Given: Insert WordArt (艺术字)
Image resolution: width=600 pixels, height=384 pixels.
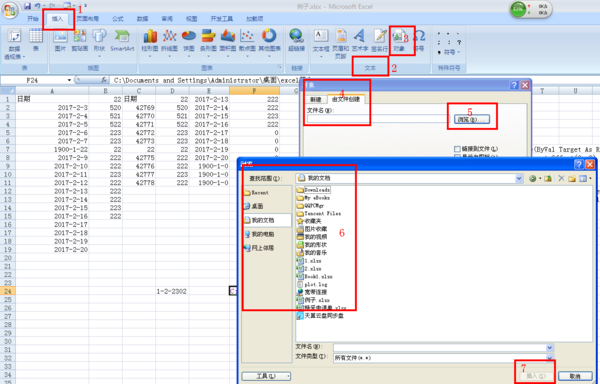Looking at the screenshot, I should [360, 40].
